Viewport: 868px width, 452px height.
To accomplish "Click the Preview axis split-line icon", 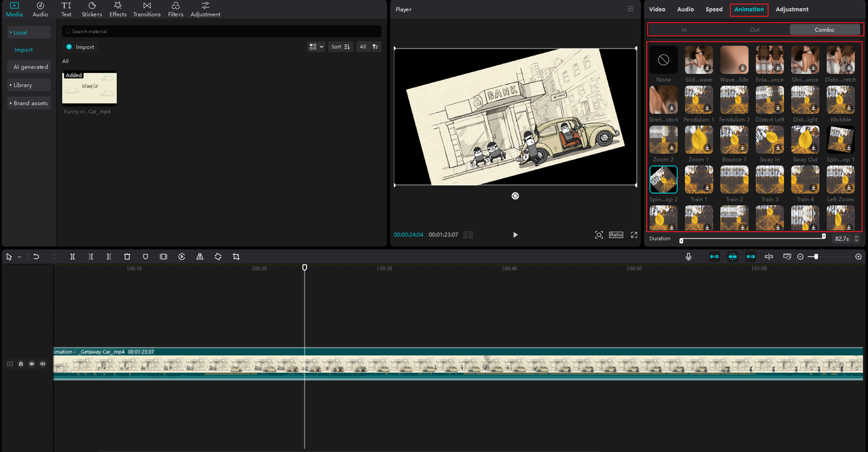I will pos(769,257).
